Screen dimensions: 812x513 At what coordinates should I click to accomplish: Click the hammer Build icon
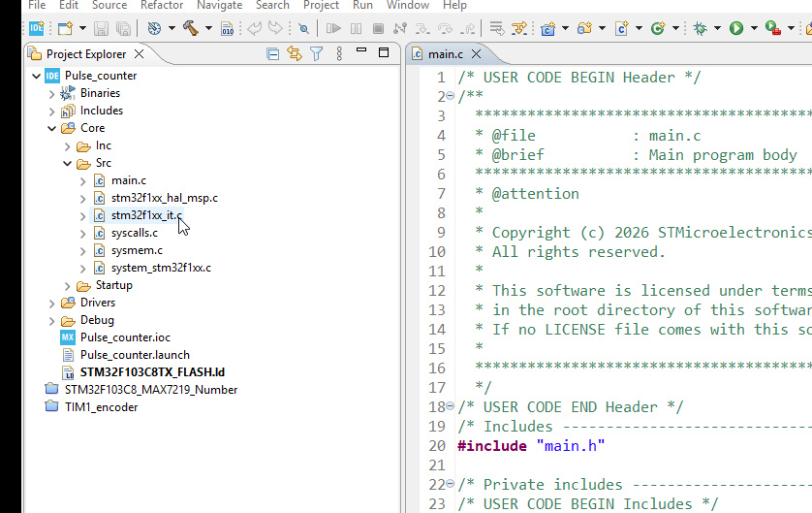pos(191,28)
